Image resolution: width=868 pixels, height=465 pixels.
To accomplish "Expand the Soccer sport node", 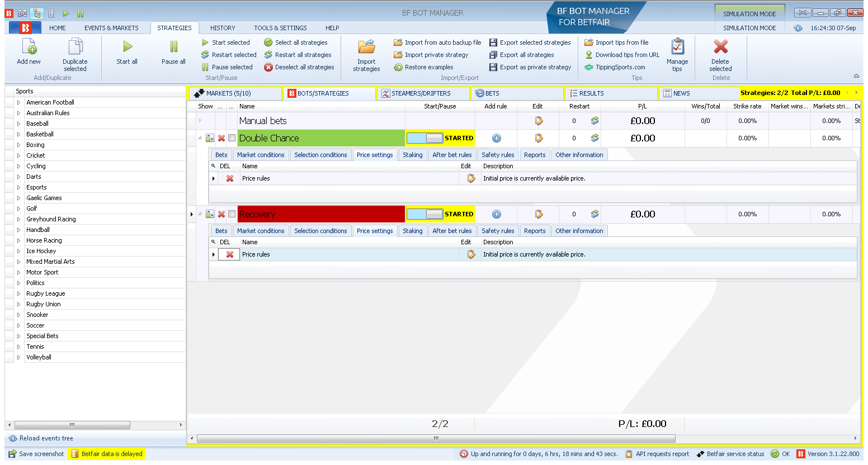I will pyautogui.click(x=18, y=325).
